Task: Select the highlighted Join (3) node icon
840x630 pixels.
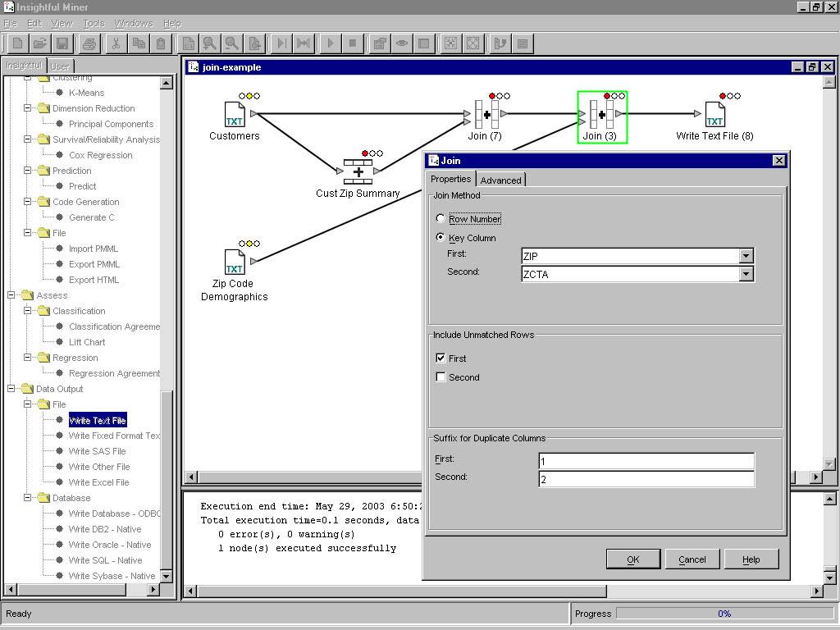Action: (x=601, y=114)
